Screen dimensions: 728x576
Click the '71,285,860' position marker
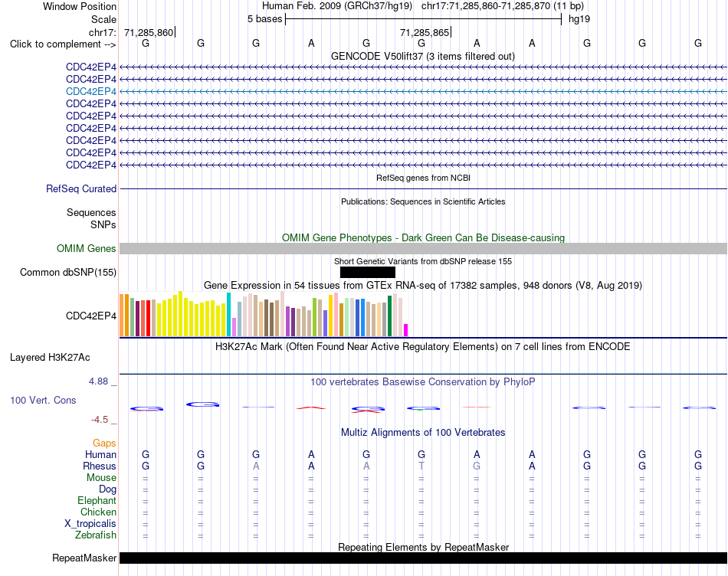click(149, 32)
